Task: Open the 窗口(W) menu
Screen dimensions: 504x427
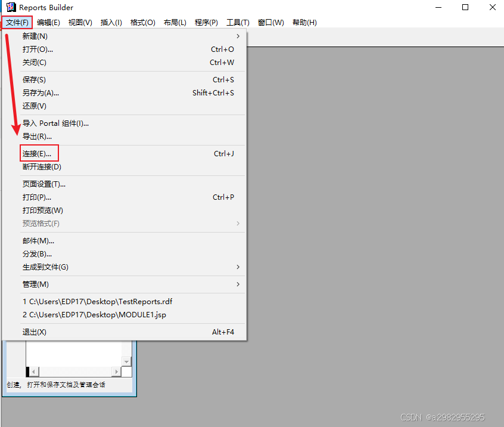Action: click(270, 23)
